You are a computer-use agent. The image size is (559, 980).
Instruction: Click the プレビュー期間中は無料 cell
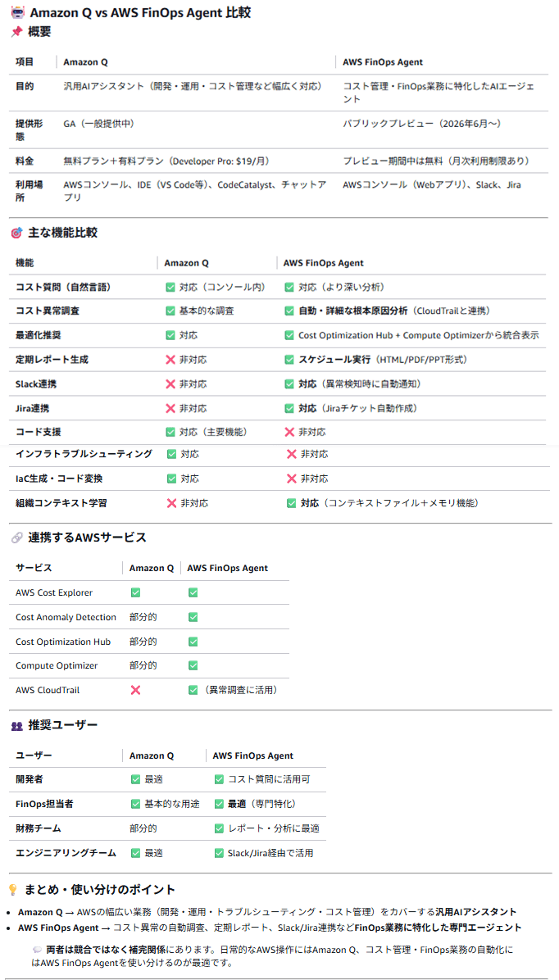coord(436,161)
